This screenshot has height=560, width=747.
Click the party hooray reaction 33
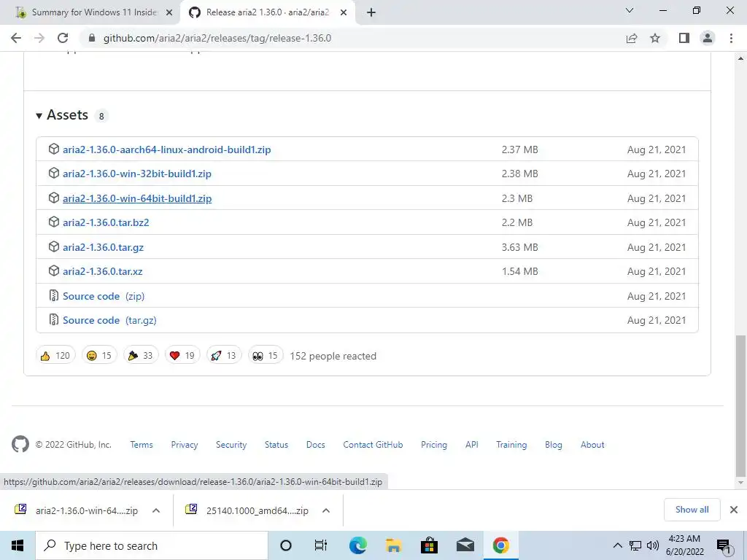pos(141,356)
